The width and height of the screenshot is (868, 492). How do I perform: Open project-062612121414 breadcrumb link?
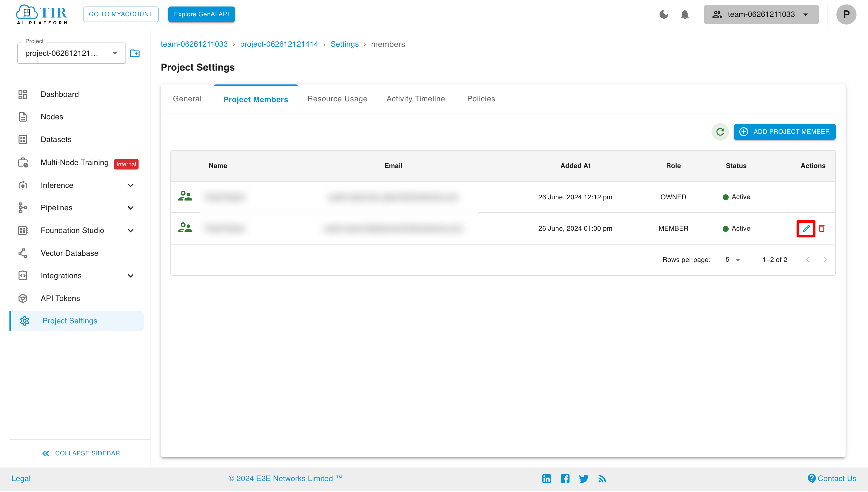(x=279, y=44)
